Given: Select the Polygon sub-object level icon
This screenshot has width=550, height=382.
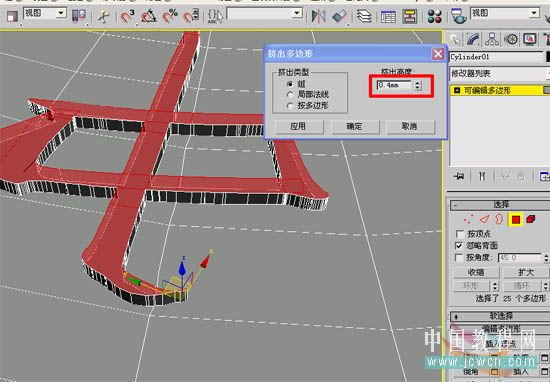Looking at the screenshot, I should 516,220.
